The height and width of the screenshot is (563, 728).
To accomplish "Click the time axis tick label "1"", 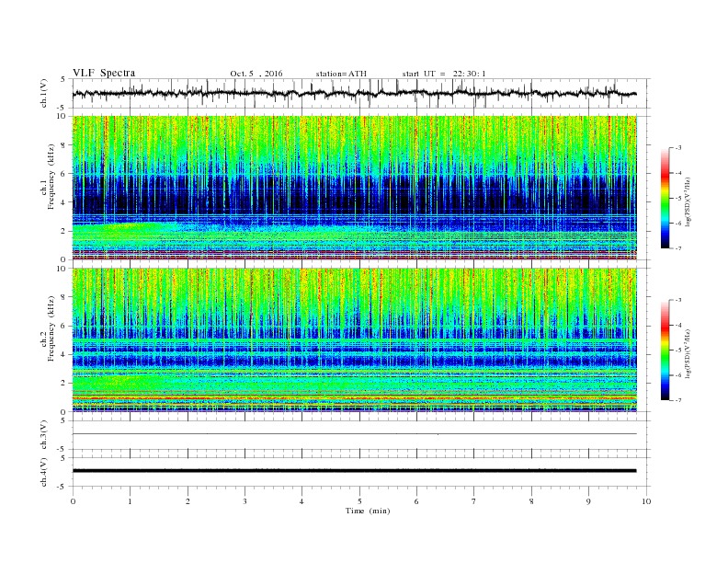I will [x=130, y=501].
